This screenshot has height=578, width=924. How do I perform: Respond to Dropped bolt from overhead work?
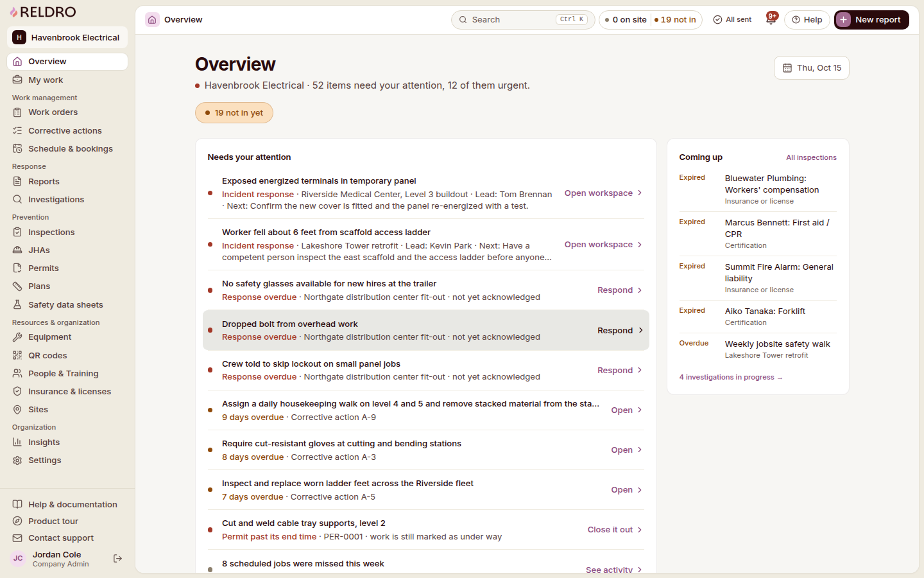620,330
